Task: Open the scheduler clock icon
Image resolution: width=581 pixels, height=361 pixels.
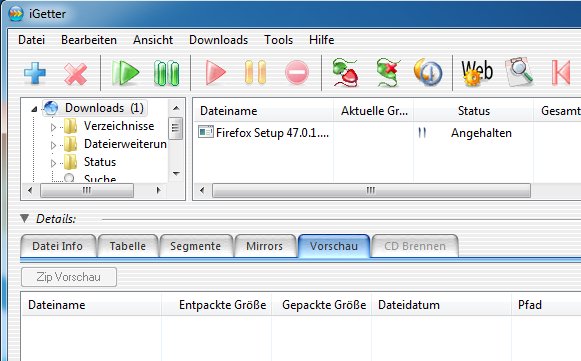Action: [428, 72]
